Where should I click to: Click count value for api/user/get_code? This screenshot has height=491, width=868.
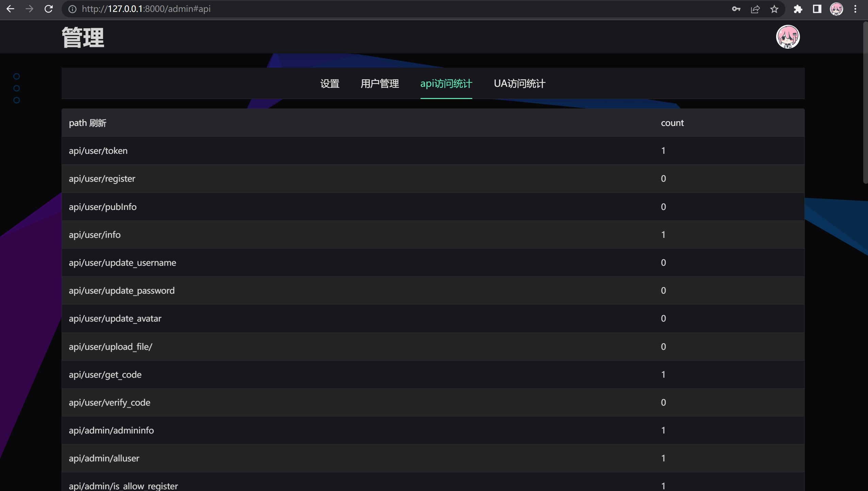pos(663,375)
